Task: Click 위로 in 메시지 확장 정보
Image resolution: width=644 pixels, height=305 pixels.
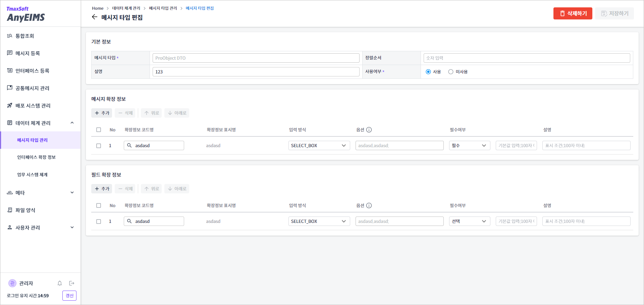Action: (151, 113)
